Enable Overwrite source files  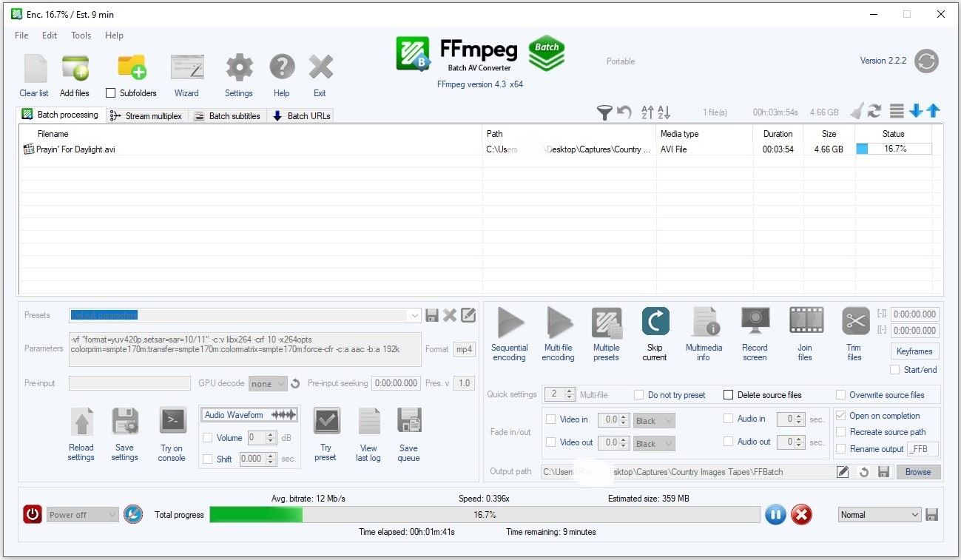point(840,395)
